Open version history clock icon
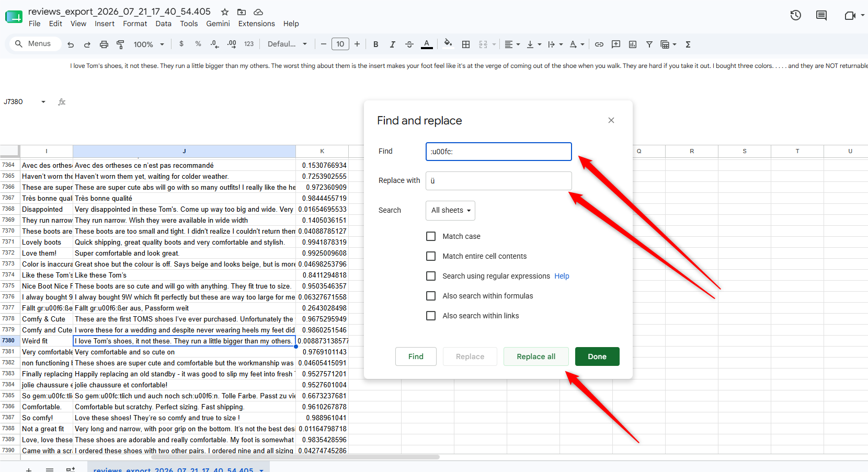Screen dimensions: 868x472 [x=796, y=16]
